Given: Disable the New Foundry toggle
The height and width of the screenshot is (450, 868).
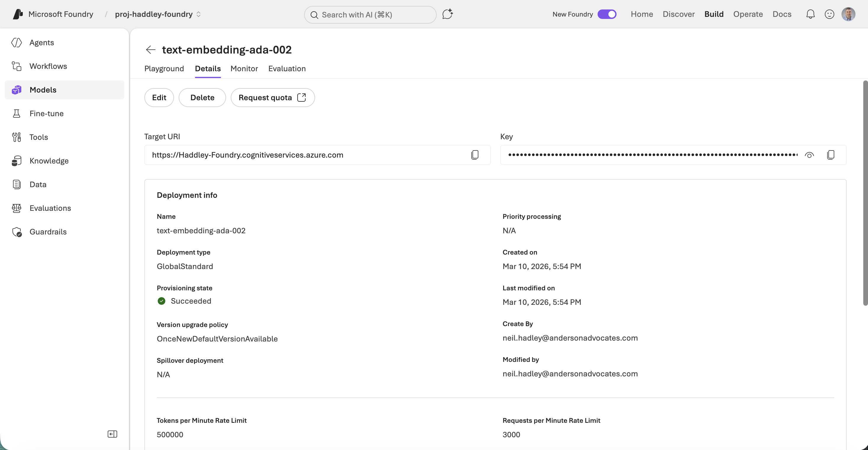Looking at the screenshot, I should [607, 14].
